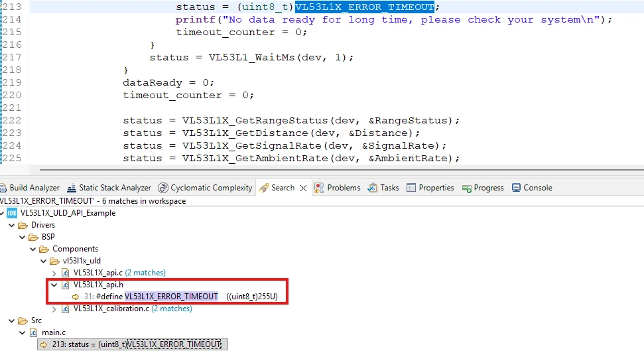Collapse the VL53L1X_ULD_API_Example project node
The image size is (644, 357).
click(x=3, y=213)
